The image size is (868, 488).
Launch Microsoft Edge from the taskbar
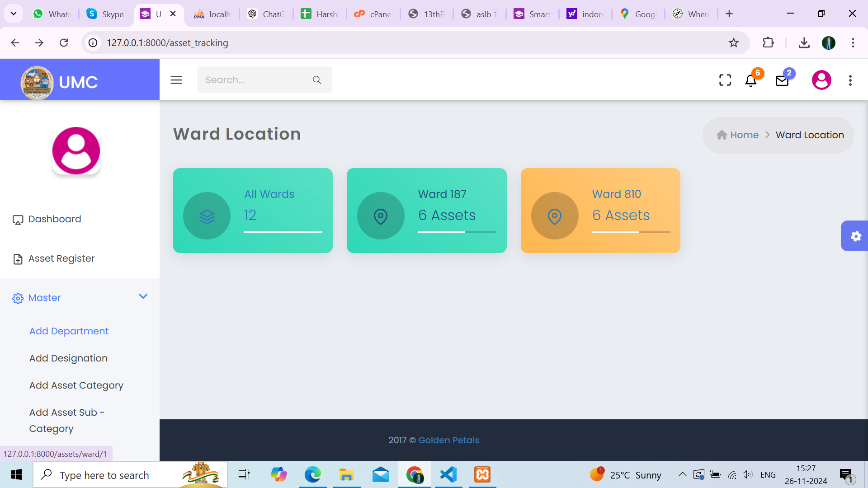click(312, 475)
